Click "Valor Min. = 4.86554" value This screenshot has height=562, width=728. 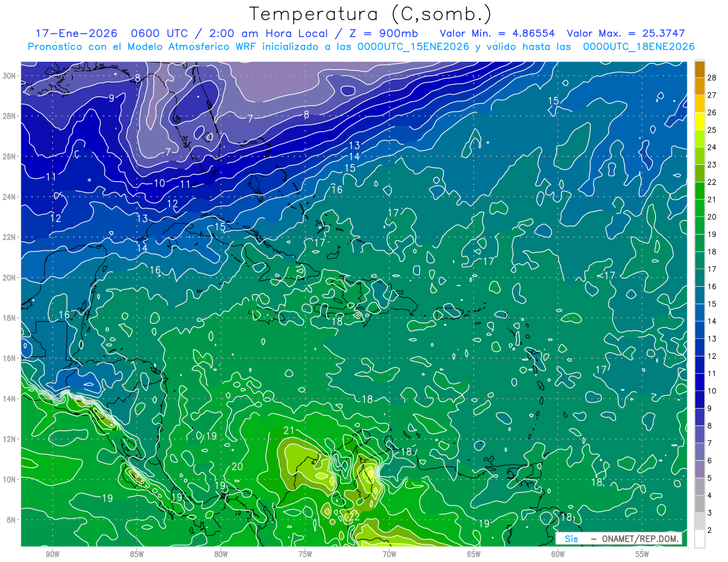497,33
